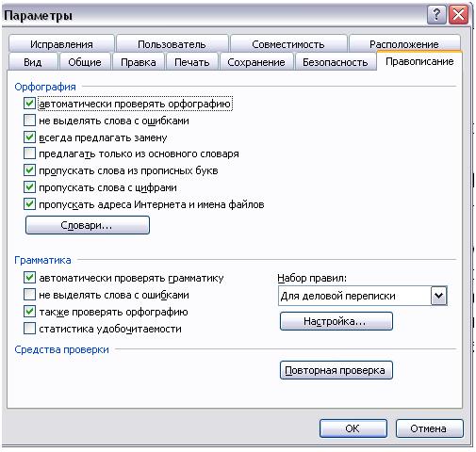Click the Средства проверки section heading

[61, 349]
